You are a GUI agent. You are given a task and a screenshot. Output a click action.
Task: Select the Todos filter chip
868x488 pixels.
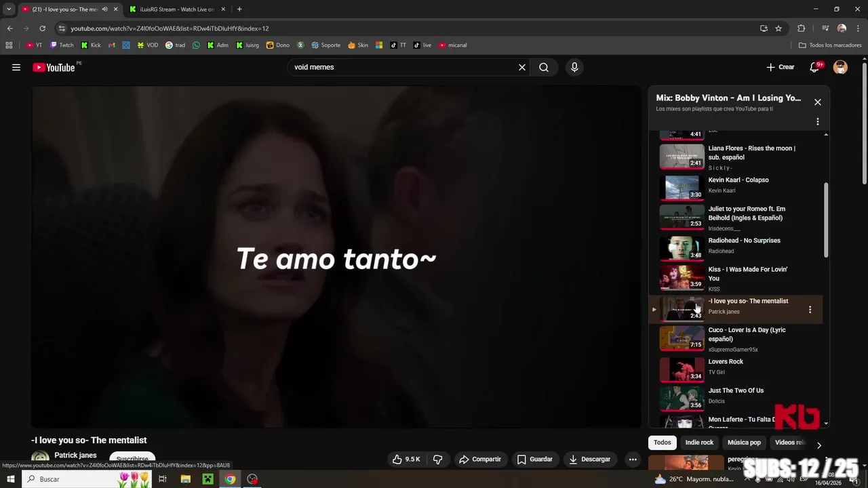click(x=663, y=443)
